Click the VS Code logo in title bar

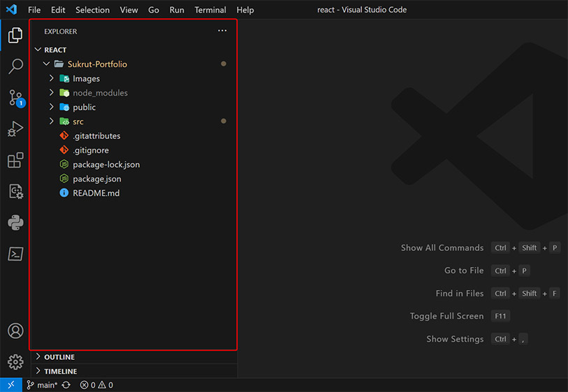coord(12,9)
